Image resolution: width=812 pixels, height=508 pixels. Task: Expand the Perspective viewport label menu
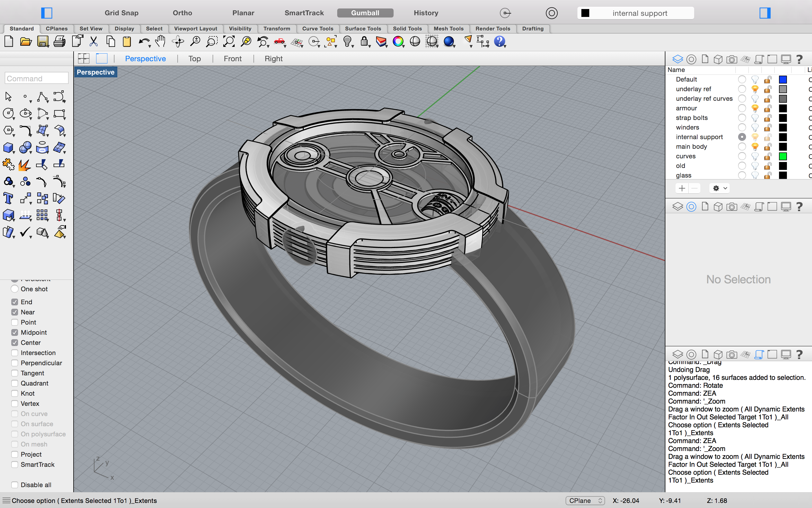[x=96, y=72]
